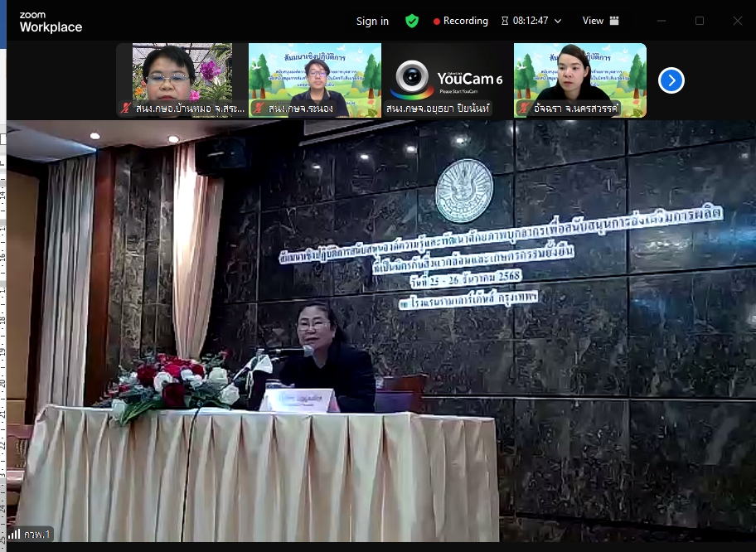
Task: Expand the meeting timer dropdown arrow
Action: 558,21
